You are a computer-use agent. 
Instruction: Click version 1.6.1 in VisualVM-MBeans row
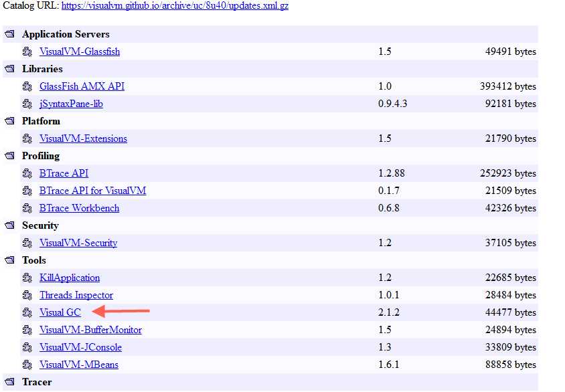(x=389, y=365)
